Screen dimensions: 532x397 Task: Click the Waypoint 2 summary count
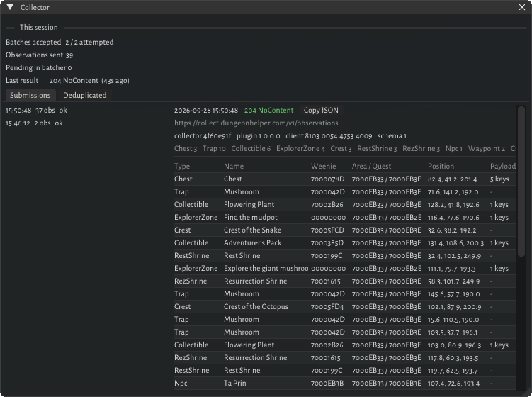point(487,149)
